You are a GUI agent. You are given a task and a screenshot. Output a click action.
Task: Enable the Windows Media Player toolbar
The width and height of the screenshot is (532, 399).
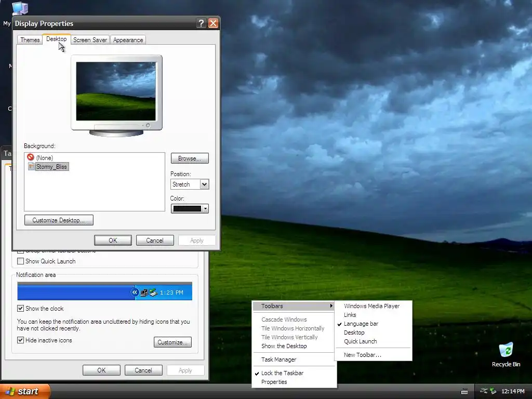(373, 305)
